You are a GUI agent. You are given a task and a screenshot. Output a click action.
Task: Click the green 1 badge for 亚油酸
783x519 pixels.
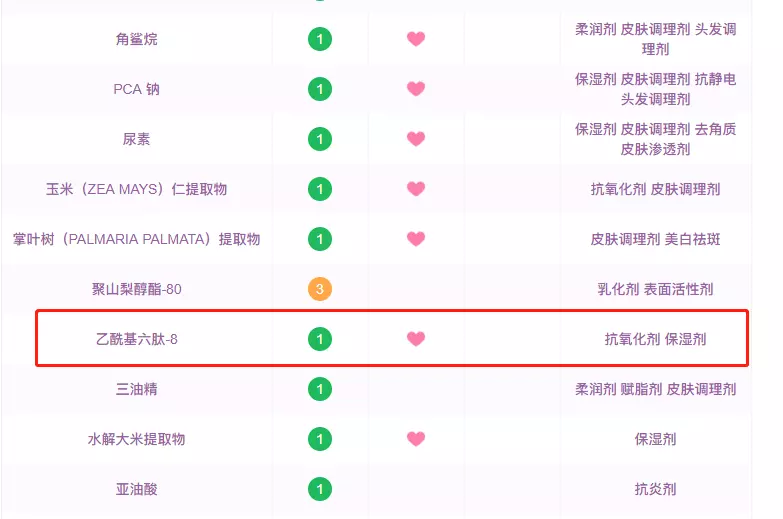(320, 489)
